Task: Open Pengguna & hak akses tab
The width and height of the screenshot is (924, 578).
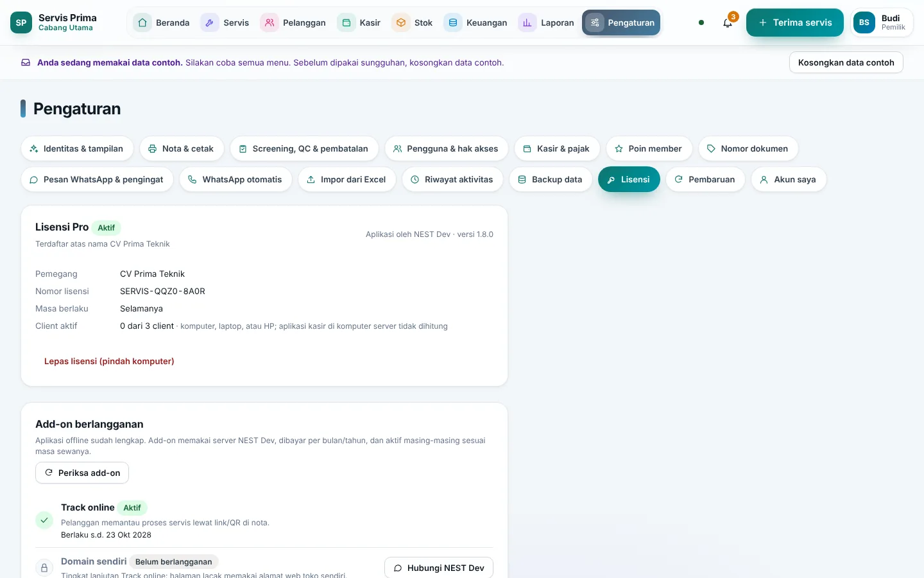Action: [446, 148]
